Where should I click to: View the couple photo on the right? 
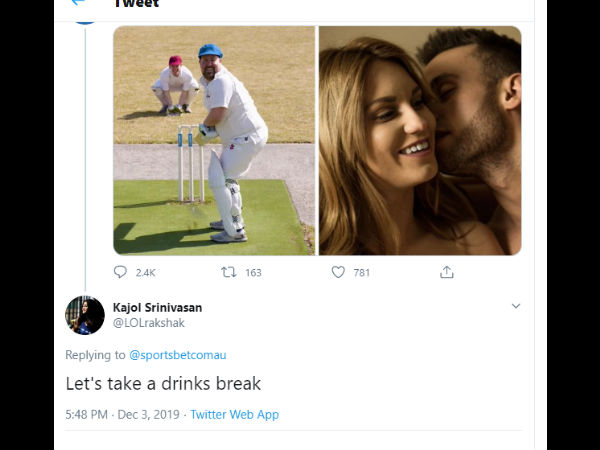point(420,141)
